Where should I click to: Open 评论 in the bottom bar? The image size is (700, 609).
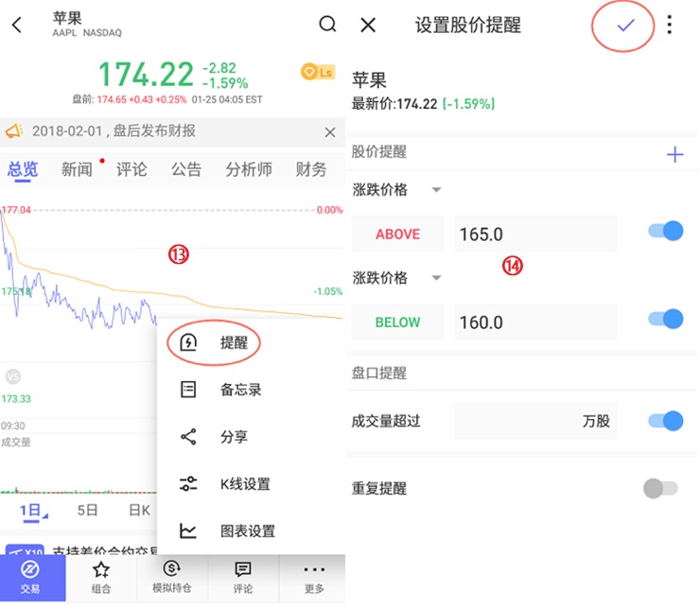click(x=243, y=578)
